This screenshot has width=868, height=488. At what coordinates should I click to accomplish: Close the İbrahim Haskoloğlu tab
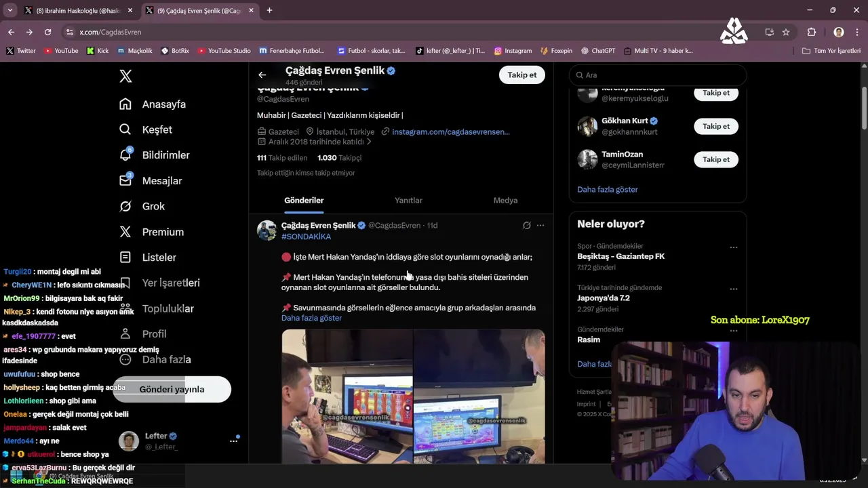click(x=130, y=10)
